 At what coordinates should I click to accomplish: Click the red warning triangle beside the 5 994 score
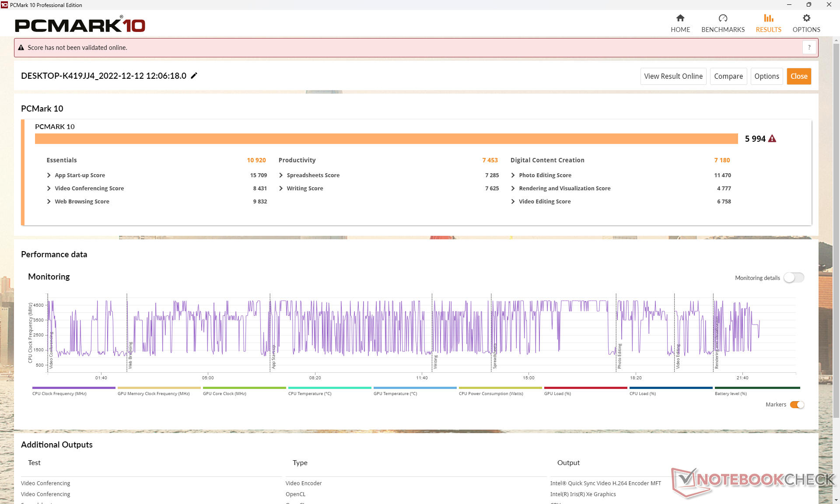pos(772,139)
